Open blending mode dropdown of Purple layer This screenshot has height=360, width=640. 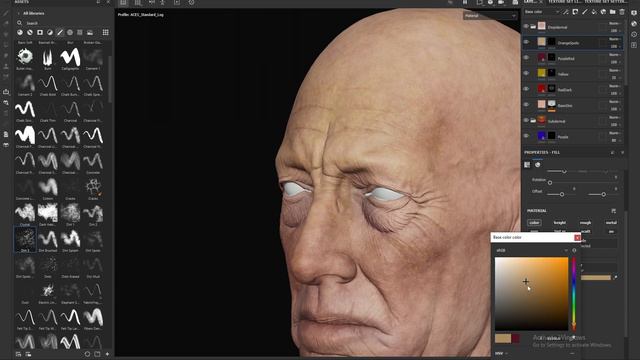[614, 133]
